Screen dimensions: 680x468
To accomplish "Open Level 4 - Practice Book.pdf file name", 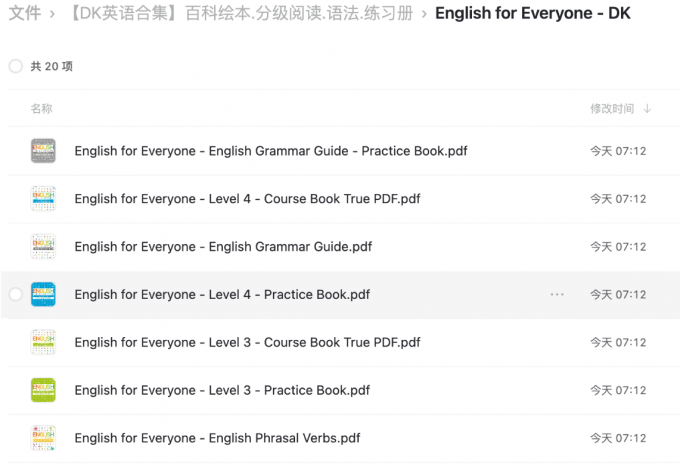I will (x=222, y=295).
